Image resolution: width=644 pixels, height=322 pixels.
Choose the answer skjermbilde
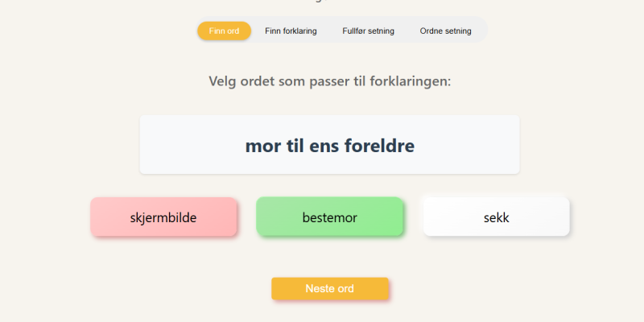click(163, 217)
